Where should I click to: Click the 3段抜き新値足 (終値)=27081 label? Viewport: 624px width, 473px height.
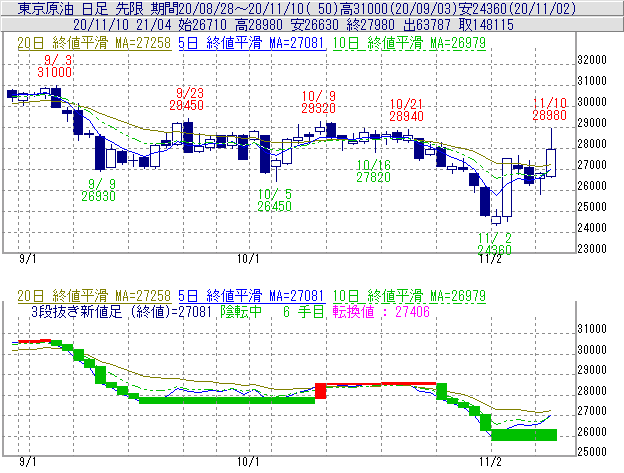(x=121, y=311)
